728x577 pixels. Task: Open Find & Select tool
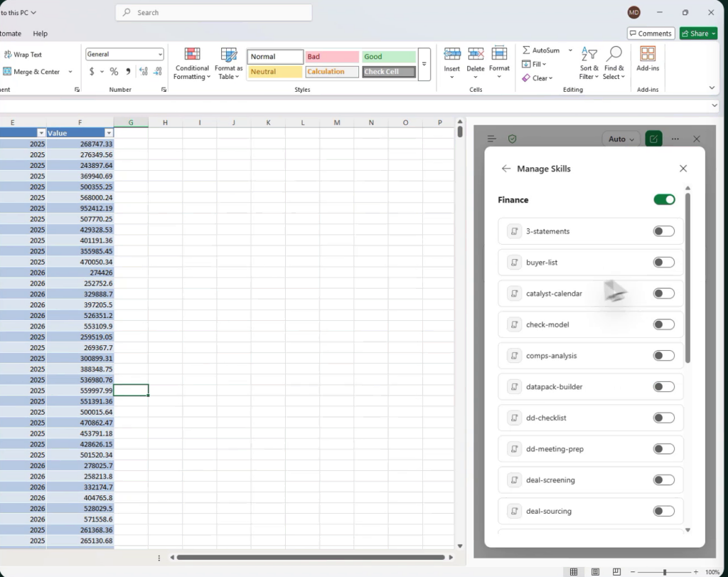pyautogui.click(x=614, y=63)
